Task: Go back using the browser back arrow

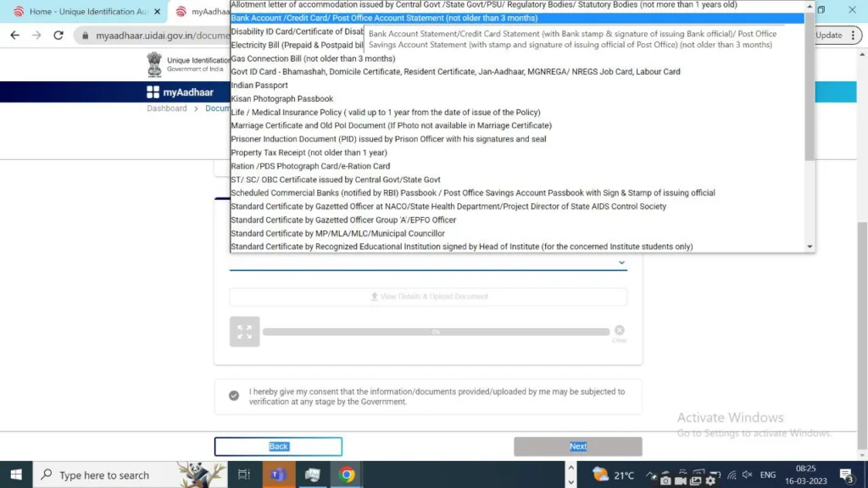Action: click(14, 36)
